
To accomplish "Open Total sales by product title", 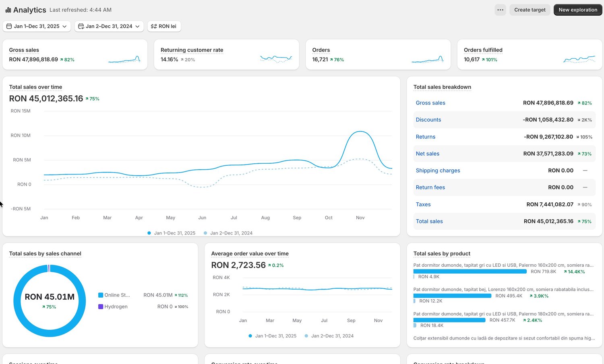I will pyautogui.click(x=442, y=253).
